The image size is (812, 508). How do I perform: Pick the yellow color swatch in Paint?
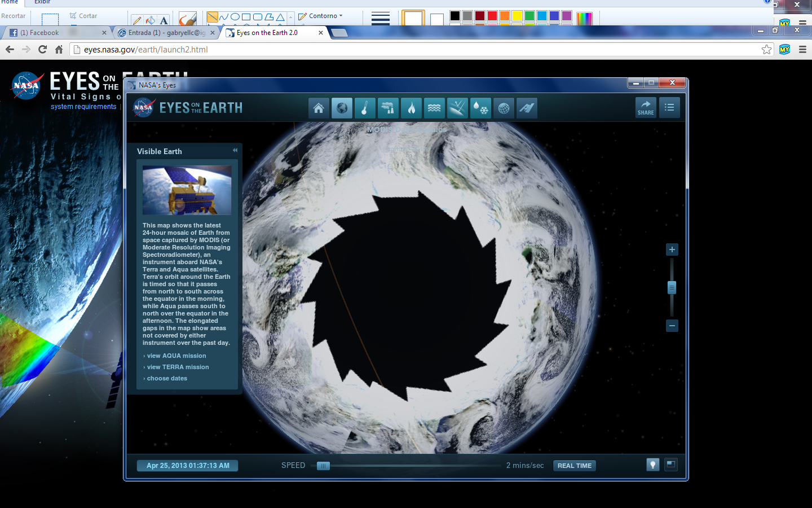[517, 16]
